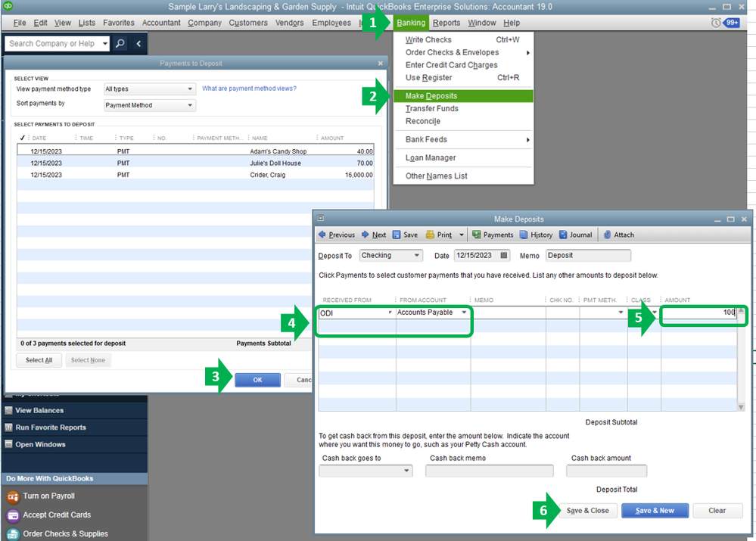Select the Crider, Craig payment row

[x=195, y=175]
